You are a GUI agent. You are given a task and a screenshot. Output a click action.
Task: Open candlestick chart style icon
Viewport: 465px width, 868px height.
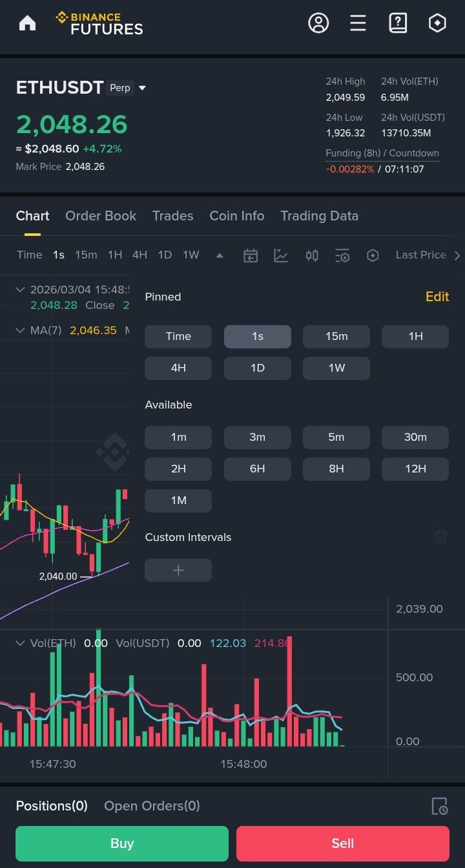point(312,255)
